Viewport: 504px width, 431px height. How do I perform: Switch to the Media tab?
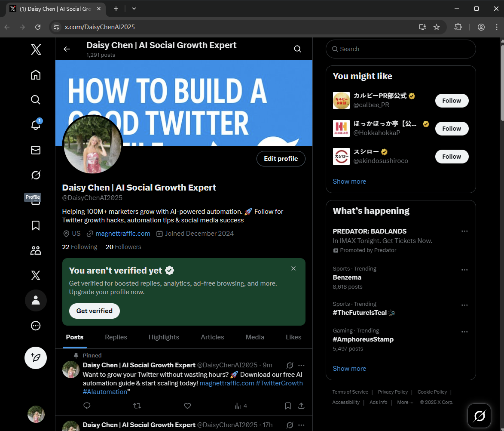coord(255,337)
